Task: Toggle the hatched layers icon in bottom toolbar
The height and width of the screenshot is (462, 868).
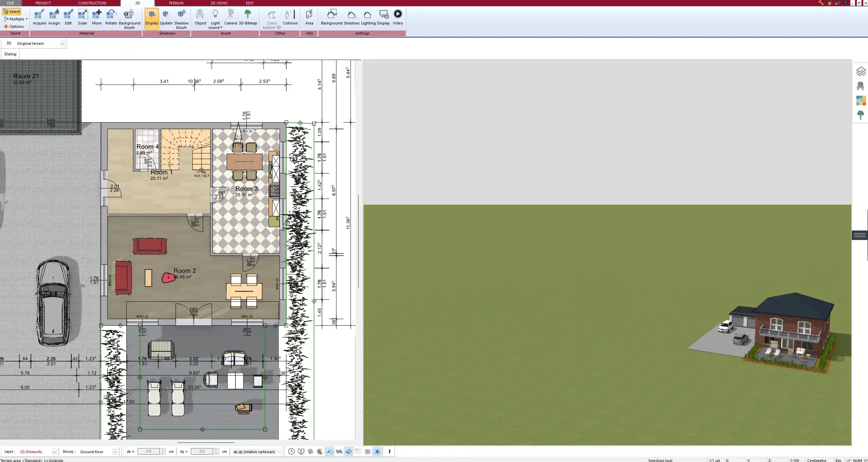Action: (339, 451)
